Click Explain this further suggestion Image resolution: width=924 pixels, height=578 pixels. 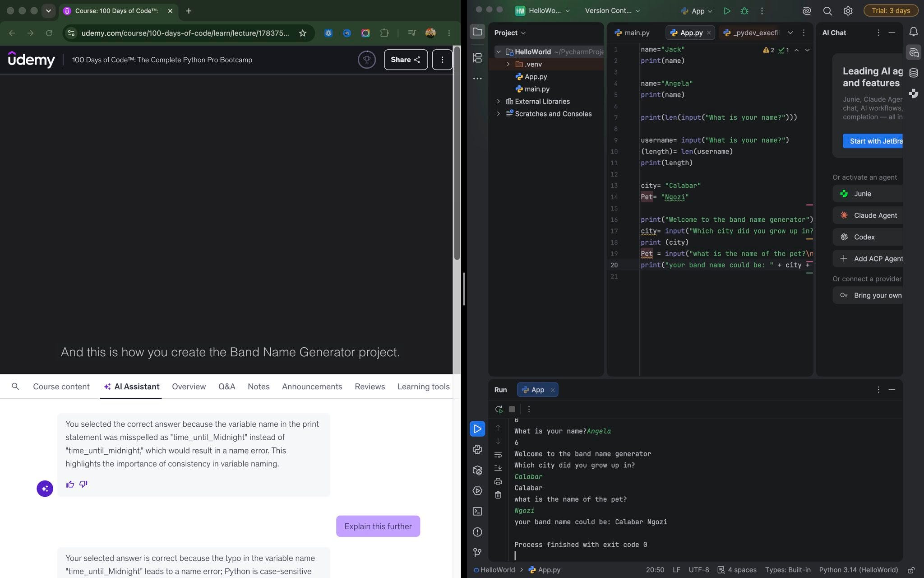[378, 526]
